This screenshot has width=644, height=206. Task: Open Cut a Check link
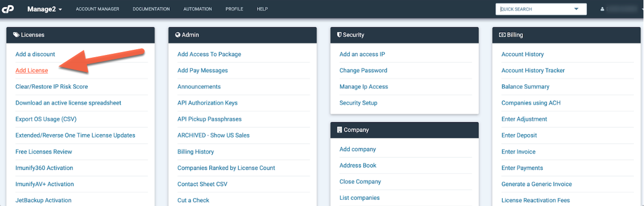pyautogui.click(x=194, y=200)
